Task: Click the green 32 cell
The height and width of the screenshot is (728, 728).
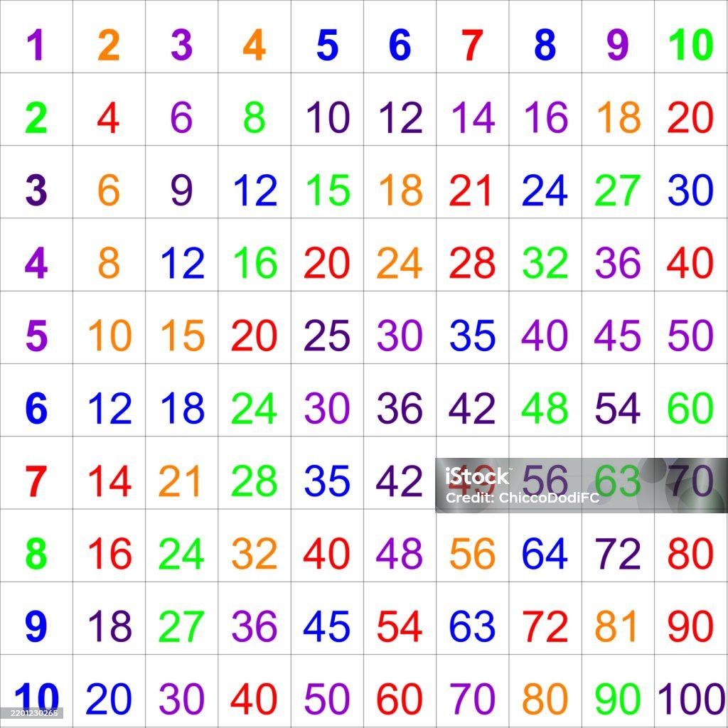Action: (545, 263)
